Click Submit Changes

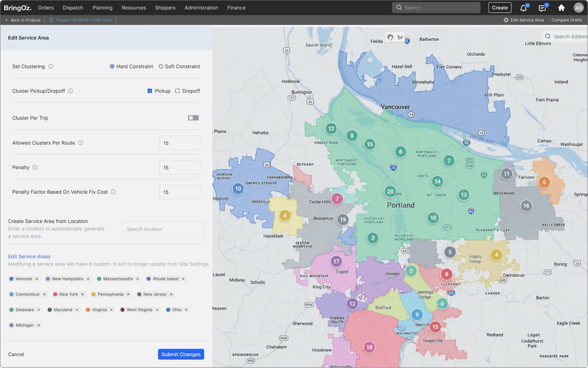point(181,354)
